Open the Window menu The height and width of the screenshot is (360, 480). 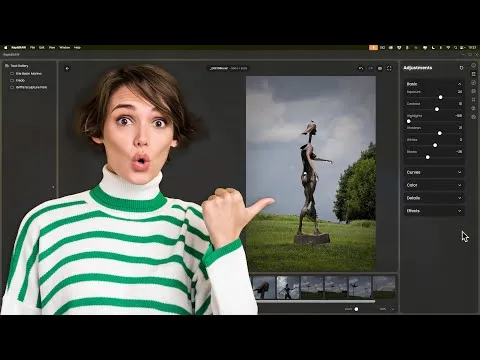[65, 48]
